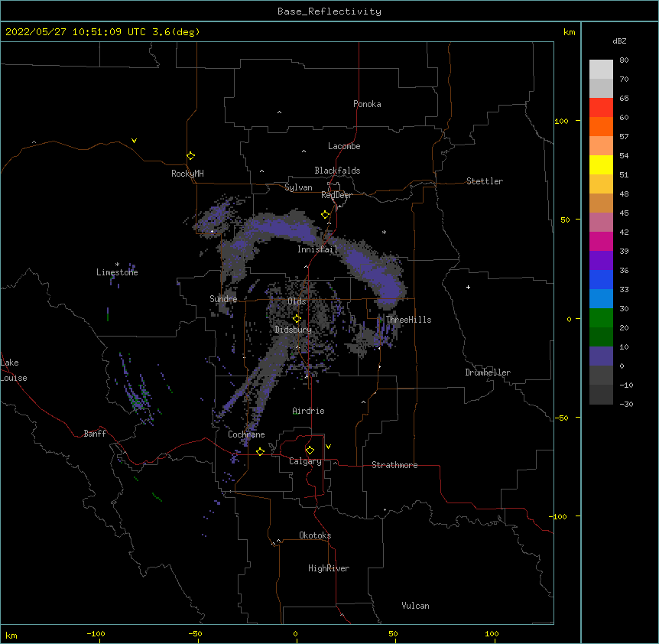Image resolution: width=659 pixels, height=644 pixels.
Task: Click the -30 value on the dBZ scale
Action: [x=626, y=404]
